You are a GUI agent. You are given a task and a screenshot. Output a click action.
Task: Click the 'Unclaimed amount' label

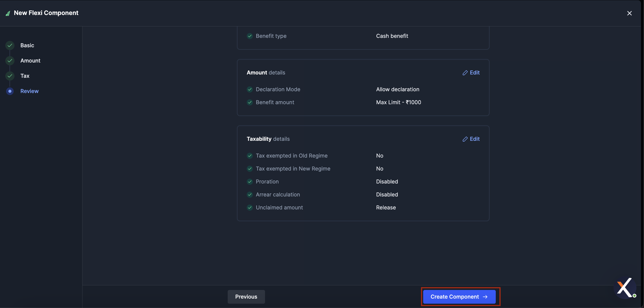click(x=279, y=208)
